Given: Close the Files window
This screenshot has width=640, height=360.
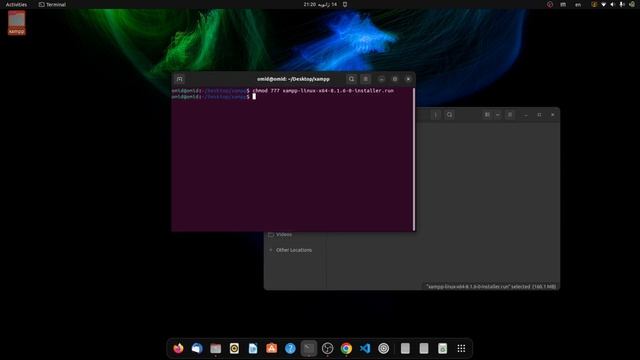Looking at the screenshot, I should click(x=553, y=115).
